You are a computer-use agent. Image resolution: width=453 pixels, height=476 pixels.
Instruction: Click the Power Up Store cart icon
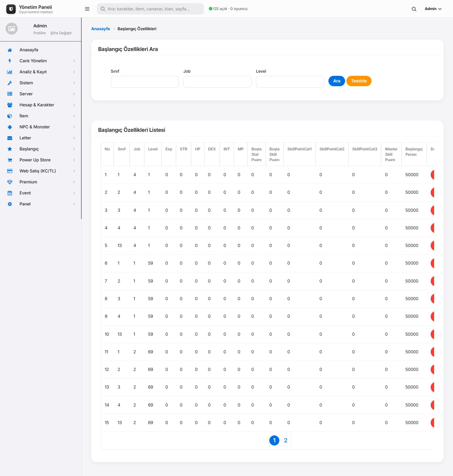10,160
